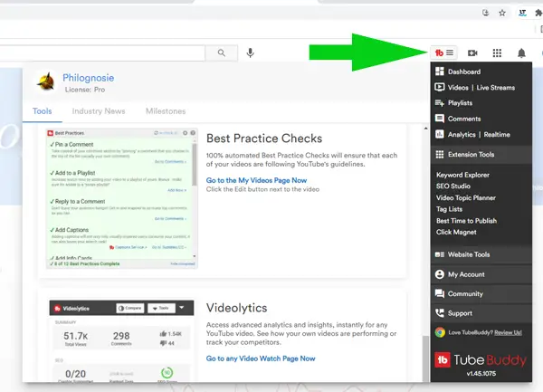Click the YouTube search input field
Screen dimensions: 543x392
pos(102,53)
